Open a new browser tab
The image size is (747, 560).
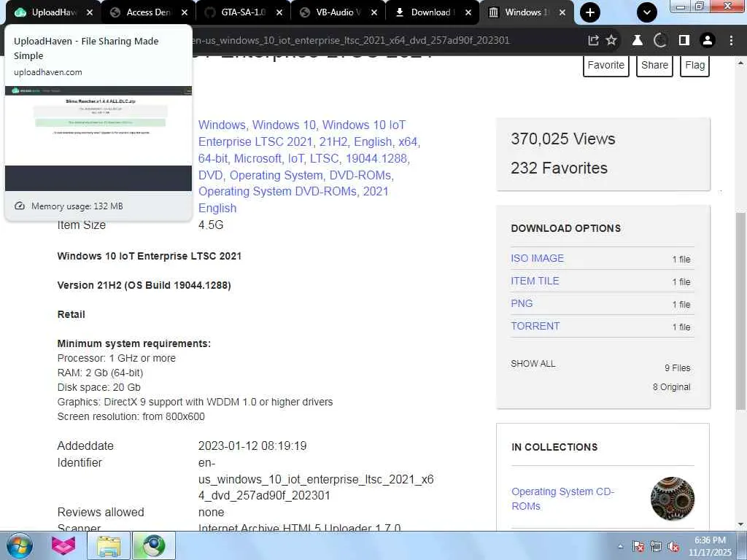tap(590, 13)
